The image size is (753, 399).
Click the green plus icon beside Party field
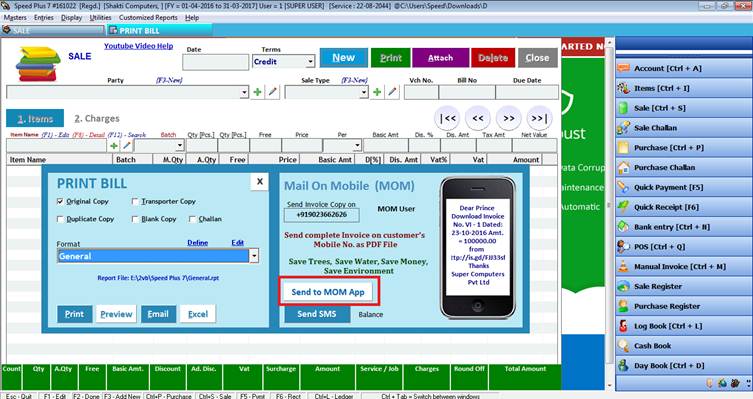point(258,91)
